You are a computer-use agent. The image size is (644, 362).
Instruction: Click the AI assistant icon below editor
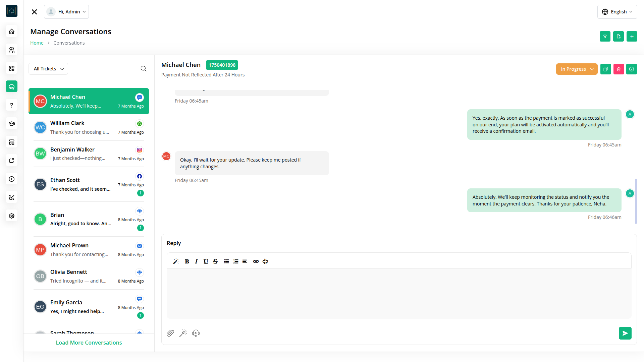(x=196, y=333)
